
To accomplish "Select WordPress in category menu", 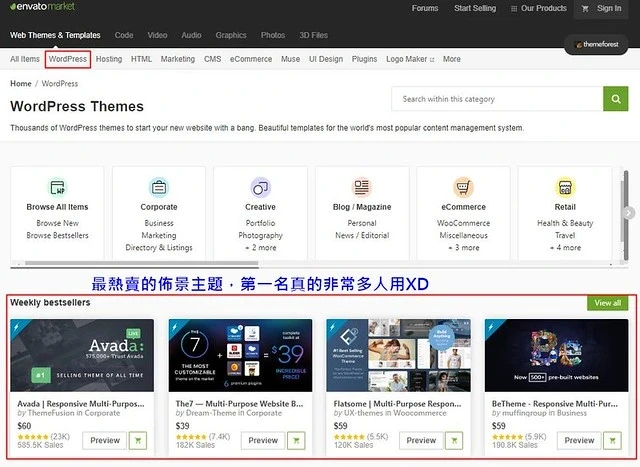I will coord(68,59).
